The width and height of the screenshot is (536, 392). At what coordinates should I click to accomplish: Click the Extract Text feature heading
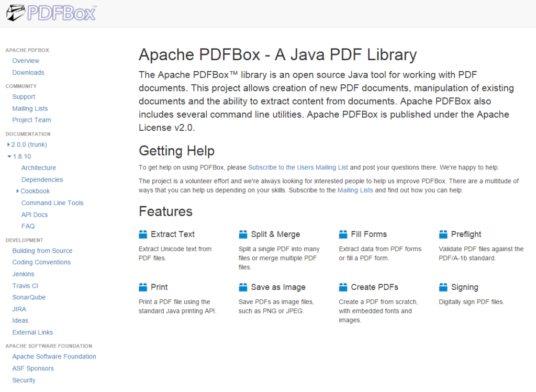point(173,234)
